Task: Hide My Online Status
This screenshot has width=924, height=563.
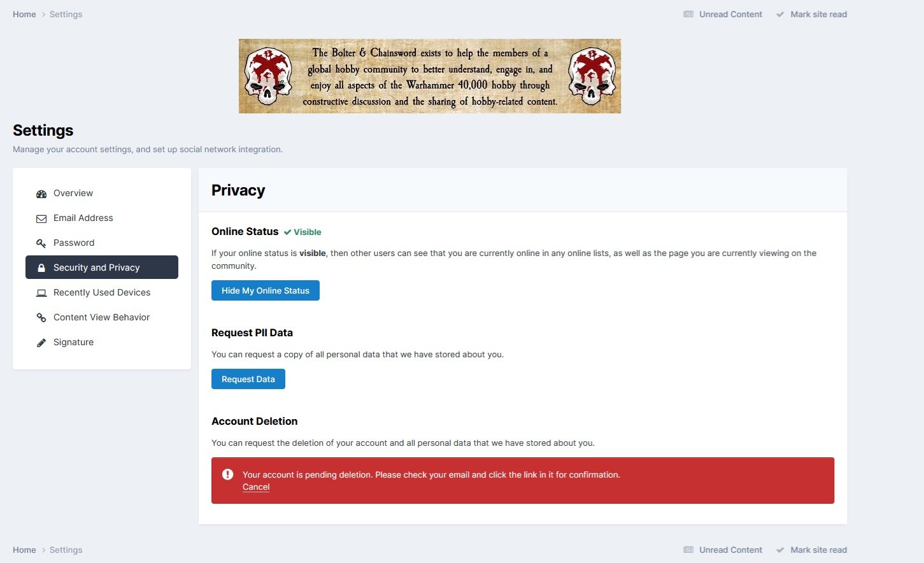Action: (266, 290)
